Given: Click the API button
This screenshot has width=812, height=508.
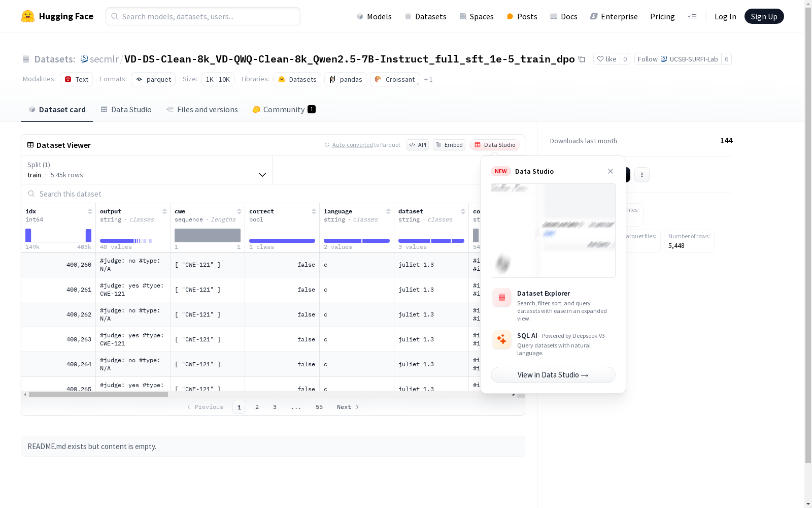Looking at the screenshot, I should pyautogui.click(x=418, y=145).
